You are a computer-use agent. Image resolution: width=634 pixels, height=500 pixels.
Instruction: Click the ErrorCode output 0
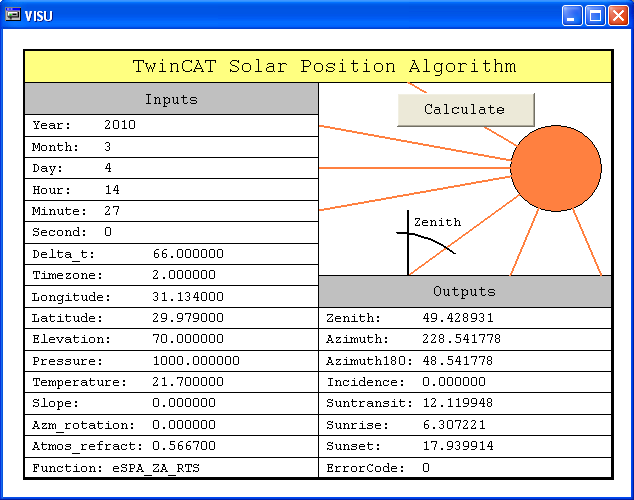(426, 468)
